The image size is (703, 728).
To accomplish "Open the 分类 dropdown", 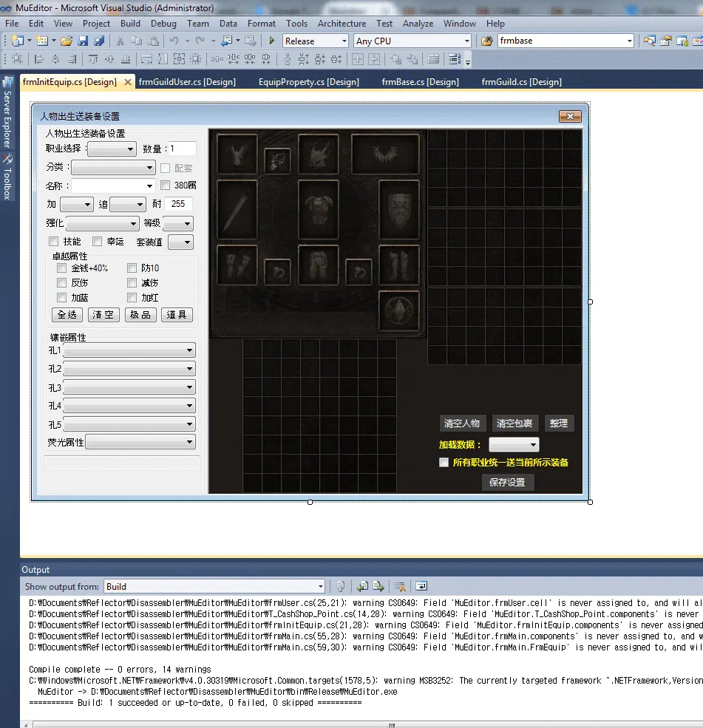I will coord(113,167).
